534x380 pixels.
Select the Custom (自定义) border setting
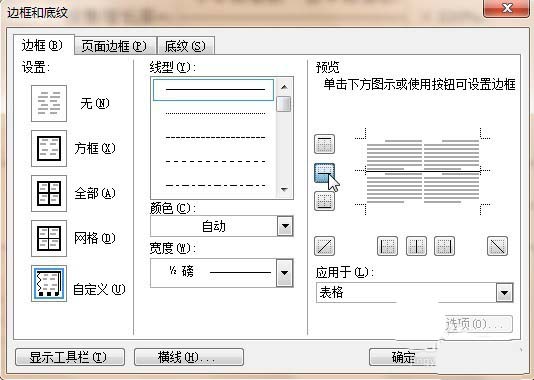pos(49,284)
